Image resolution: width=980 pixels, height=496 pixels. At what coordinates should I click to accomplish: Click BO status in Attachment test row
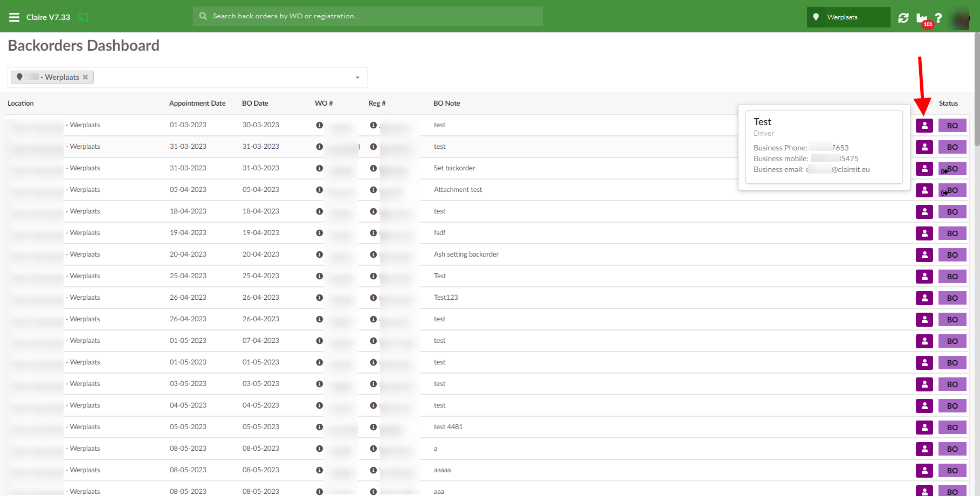click(x=953, y=190)
